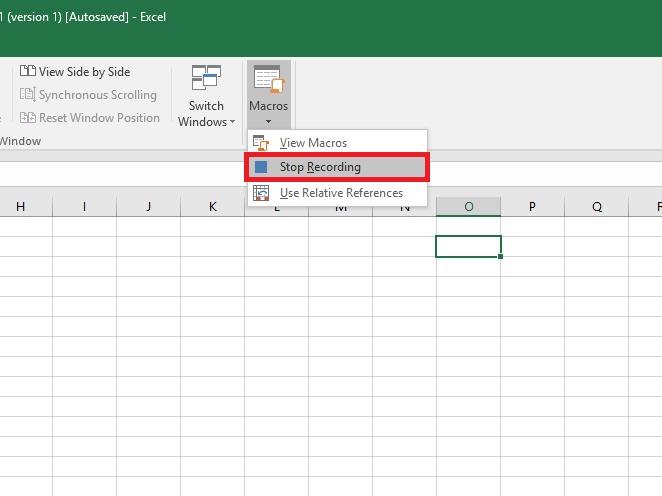Select View Macros menu entry
The image size is (662, 496).
tap(337, 143)
